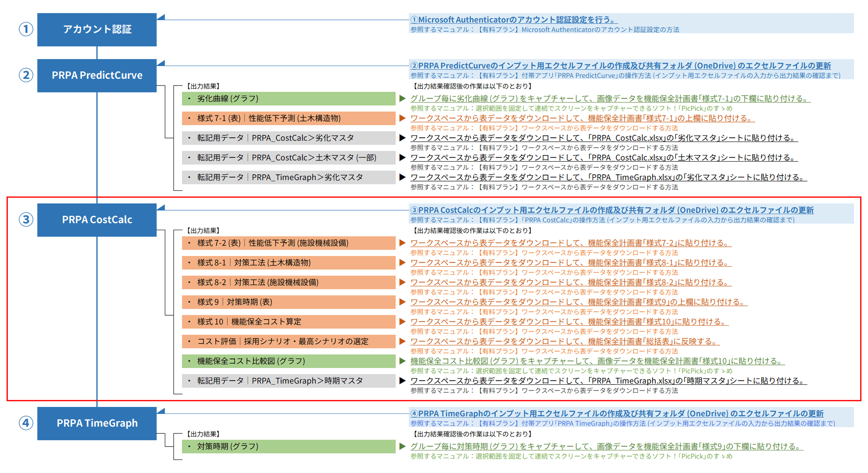Select the アカウント認証 blue box
This screenshot has width=868, height=473.
click(x=97, y=30)
